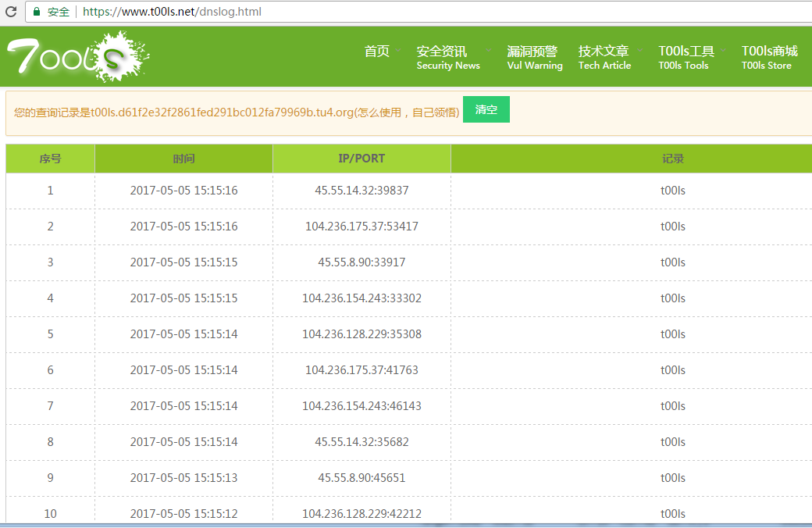This screenshot has height=528, width=812.
Task: Open the T00ls商城 Store menu
Action: (x=769, y=58)
